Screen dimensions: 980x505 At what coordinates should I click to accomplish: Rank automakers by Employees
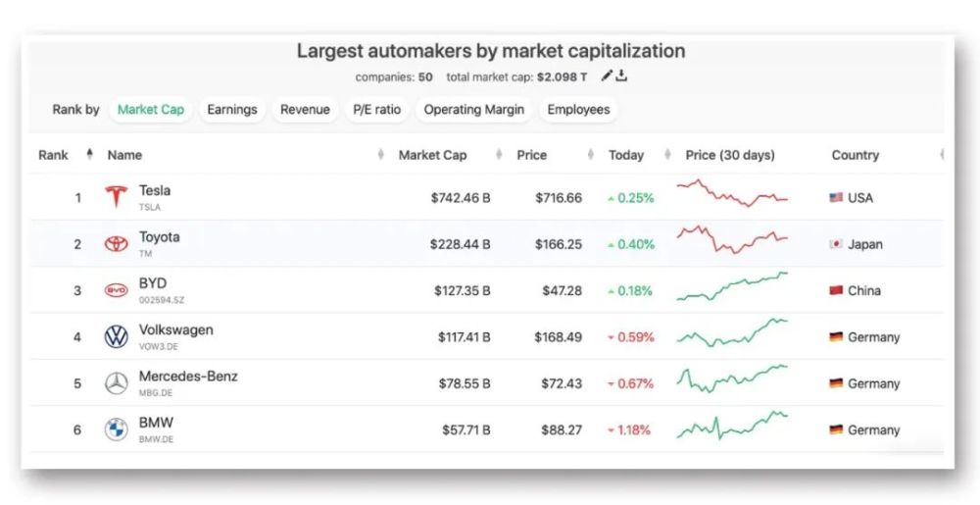[578, 110]
